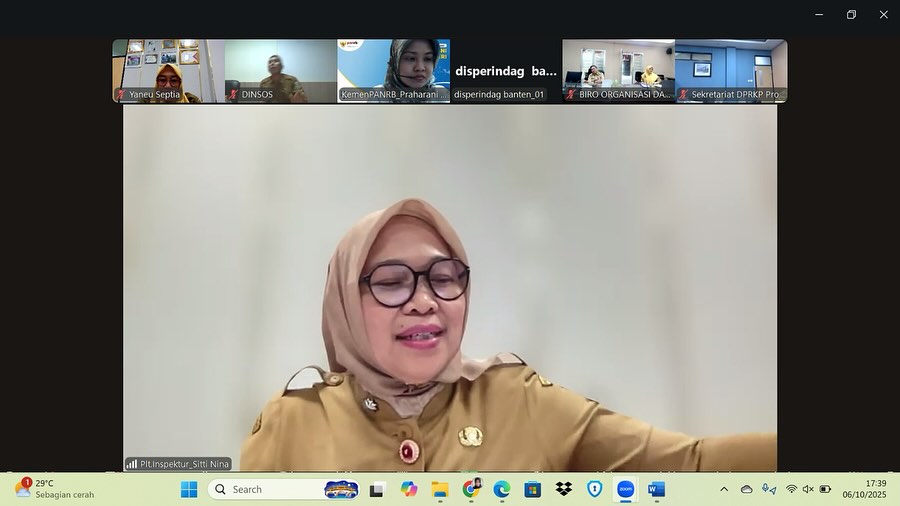
Task: Select DINSOS participant video thumbnail
Action: pos(280,71)
